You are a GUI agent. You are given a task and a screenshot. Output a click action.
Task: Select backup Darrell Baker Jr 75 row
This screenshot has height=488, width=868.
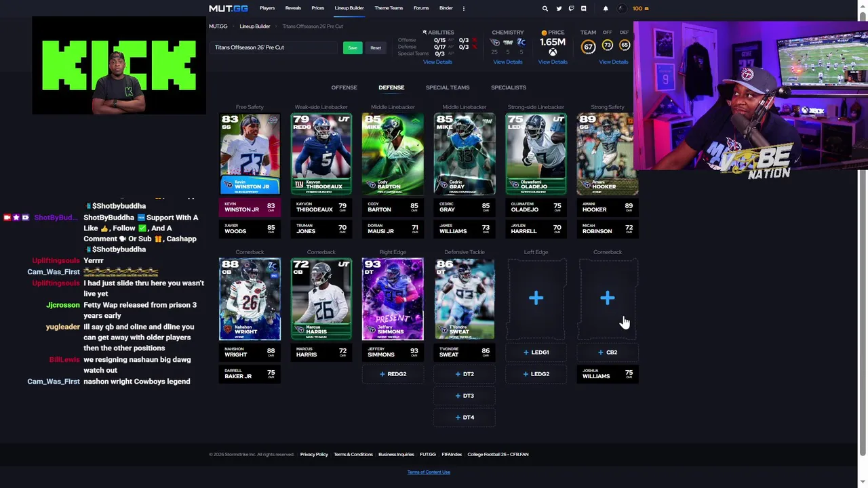click(x=250, y=373)
